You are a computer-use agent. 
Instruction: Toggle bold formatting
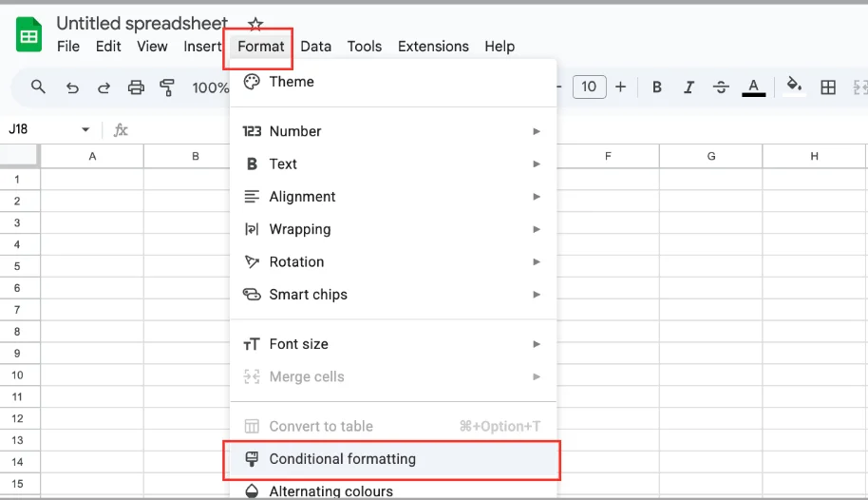coord(657,87)
